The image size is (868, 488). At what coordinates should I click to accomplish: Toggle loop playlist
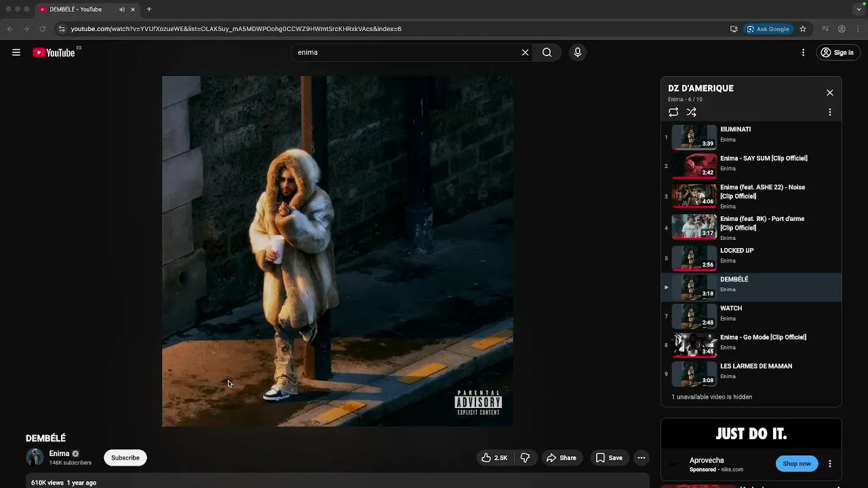click(x=673, y=113)
